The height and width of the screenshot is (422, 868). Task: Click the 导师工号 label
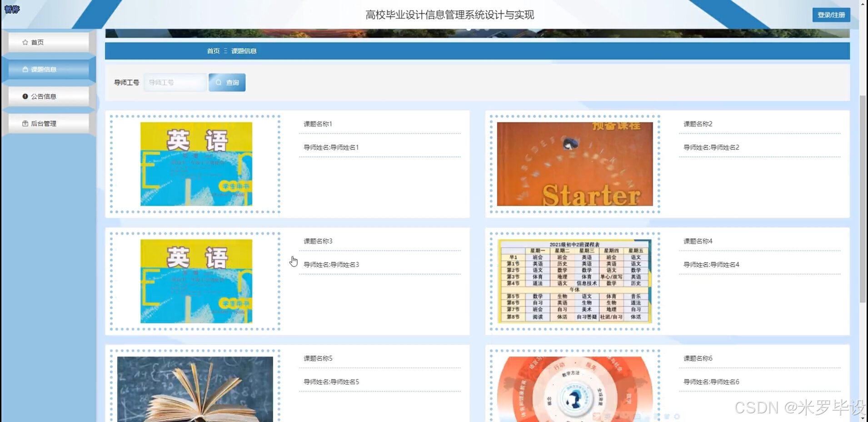tap(126, 83)
